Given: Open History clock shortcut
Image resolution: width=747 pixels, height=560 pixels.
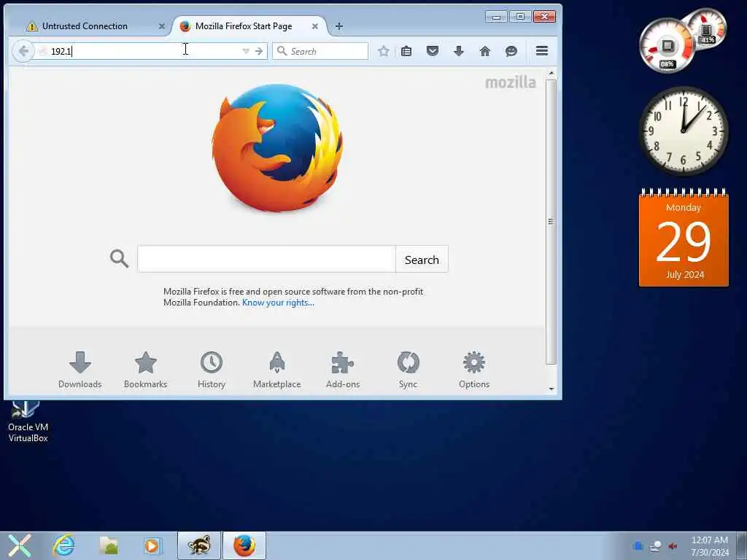Looking at the screenshot, I should coord(211,370).
